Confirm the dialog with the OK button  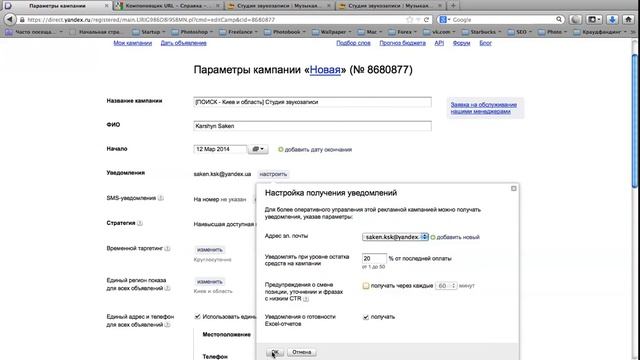(275, 352)
